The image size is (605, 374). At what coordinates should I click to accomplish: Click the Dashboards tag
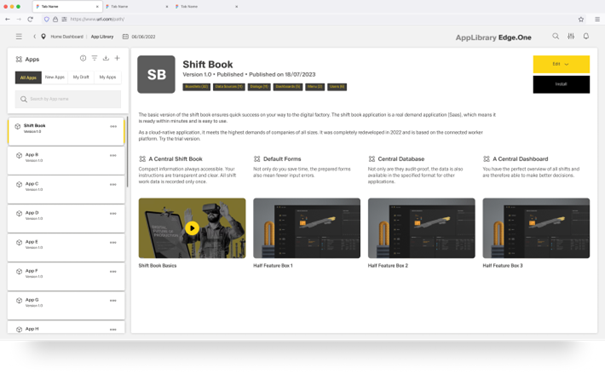(287, 87)
